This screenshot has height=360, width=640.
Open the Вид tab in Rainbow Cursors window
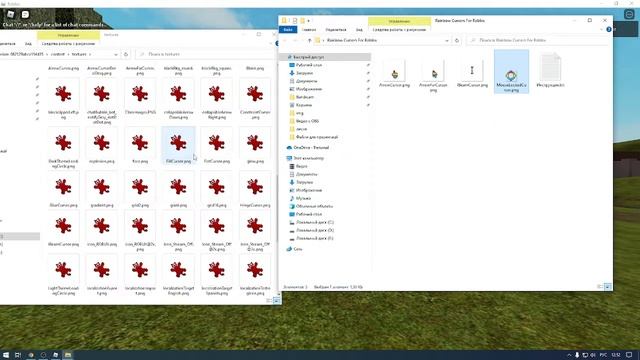359,29
